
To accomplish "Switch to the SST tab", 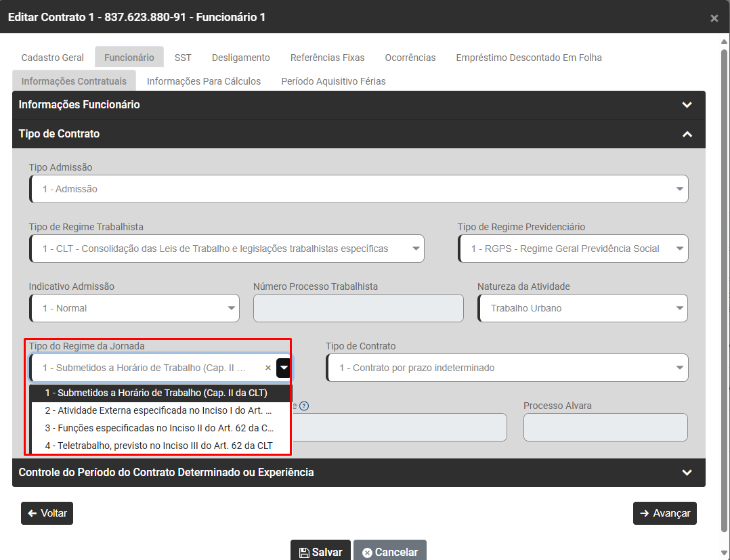I will coord(183,58).
